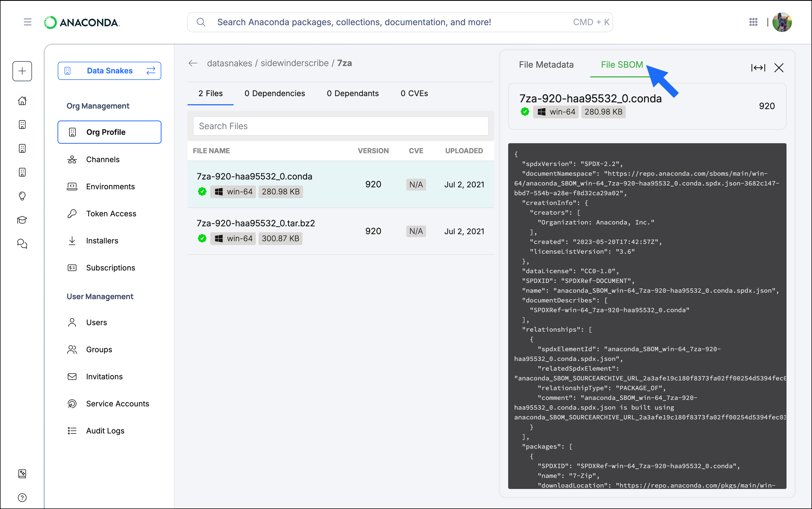
Task: Open Audit Logs page
Action: point(105,430)
